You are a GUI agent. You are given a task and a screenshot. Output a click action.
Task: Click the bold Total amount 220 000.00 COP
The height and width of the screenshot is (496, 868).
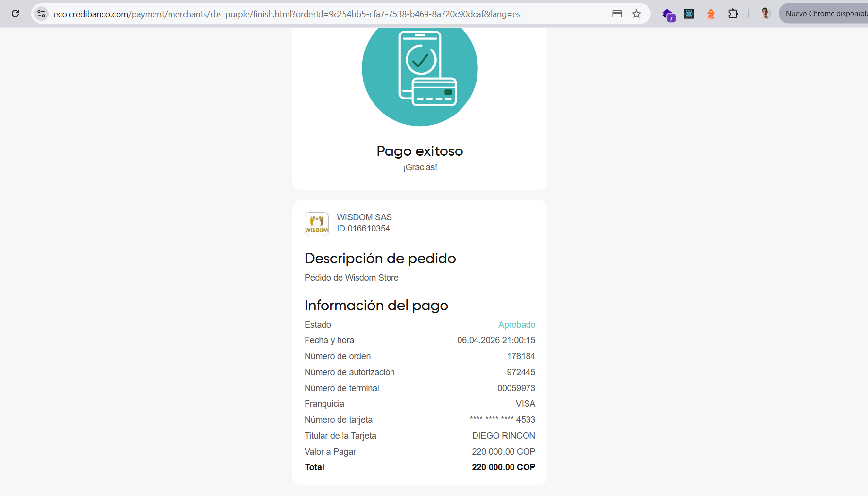click(503, 467)
